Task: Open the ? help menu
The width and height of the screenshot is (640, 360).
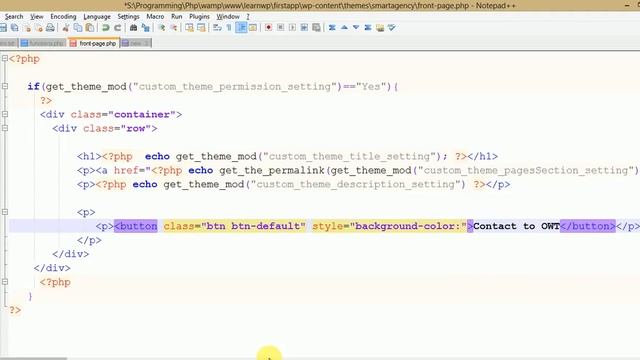Action: [x=248, y=16]
